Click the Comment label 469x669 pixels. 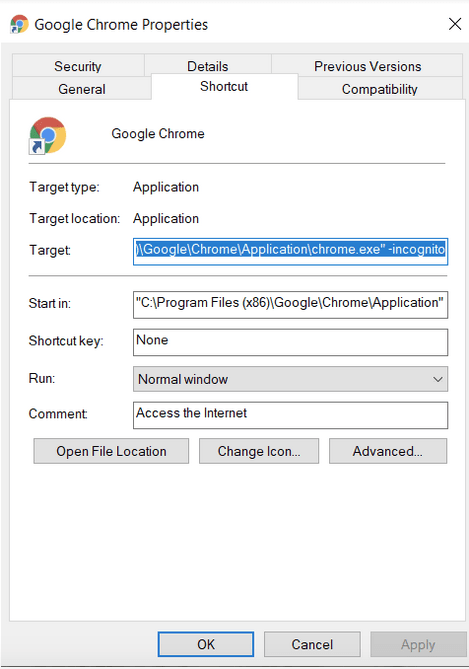(58, 413)
